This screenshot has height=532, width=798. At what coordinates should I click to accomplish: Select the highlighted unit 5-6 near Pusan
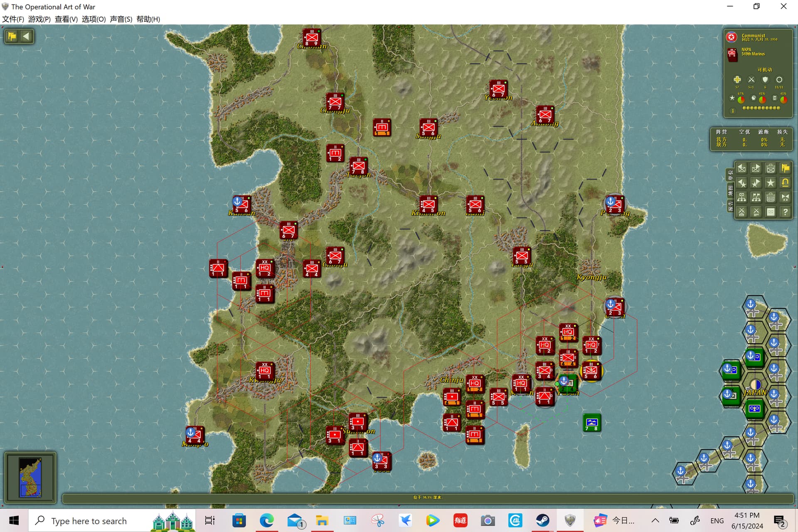591,370
